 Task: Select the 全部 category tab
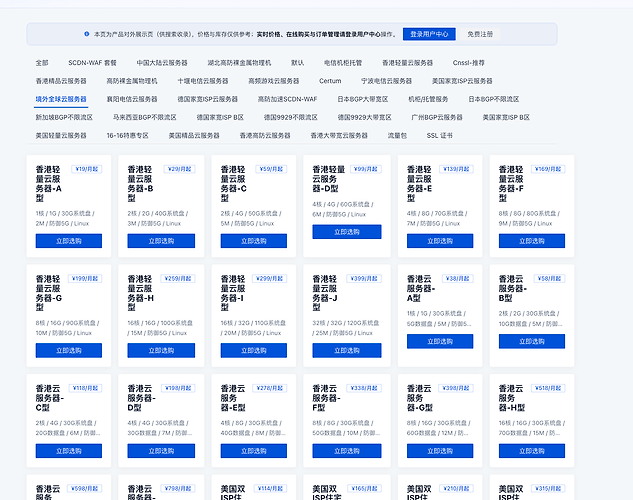coord(42,63)
